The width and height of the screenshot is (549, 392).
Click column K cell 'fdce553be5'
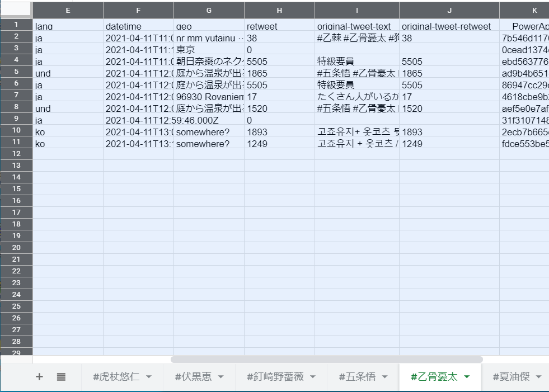click(524, 143)
